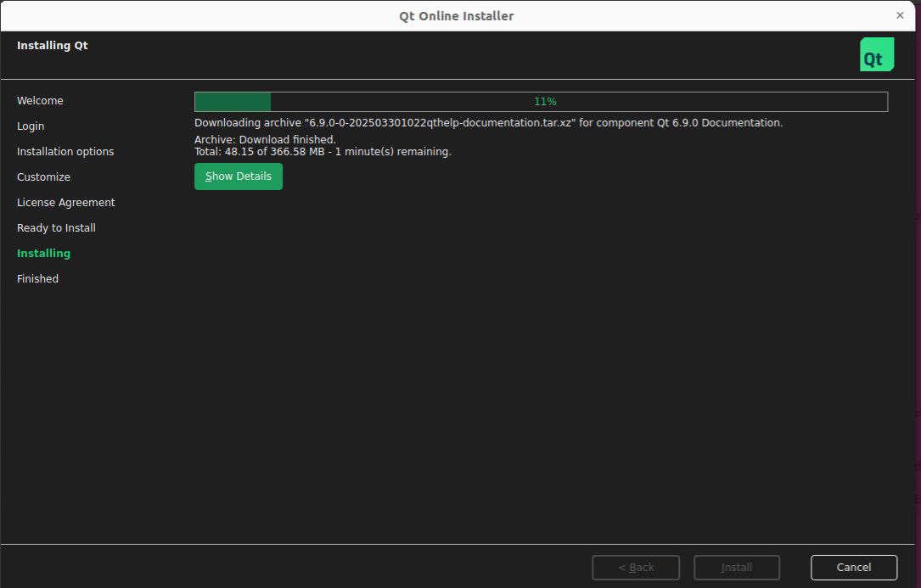Click the 11% download progress bar
Screen dimensions: 921x588
click(541, 102)
